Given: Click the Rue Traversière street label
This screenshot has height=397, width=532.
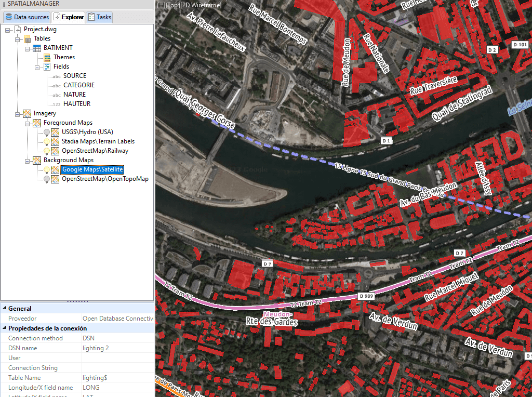Looking at the screenshot, I should point(434,85).
